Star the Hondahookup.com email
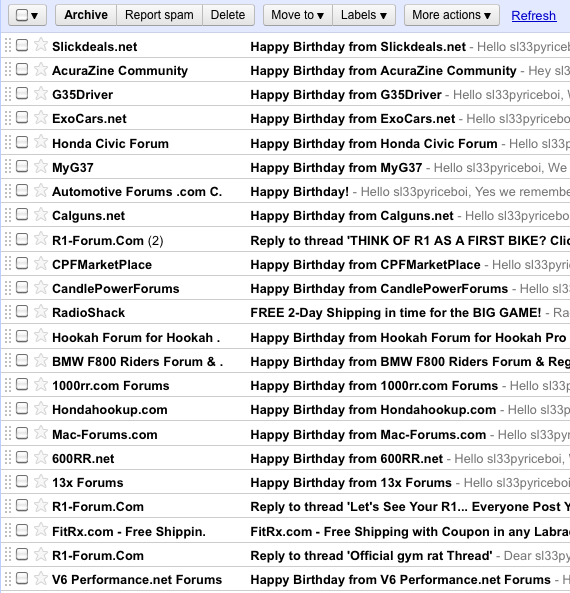Image resolution: width=570 pixels, height=593 pixels. 40,408
